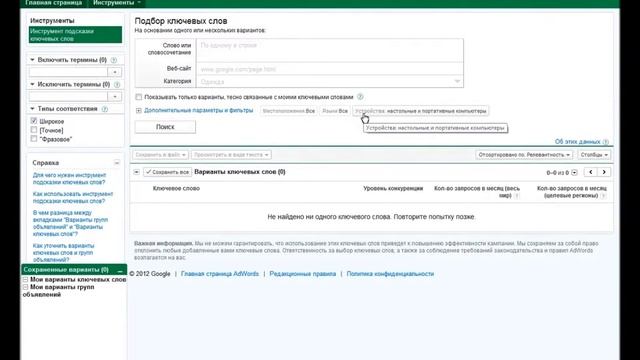
Task: Open Редакционные правила link
Action: pos(302,274)
